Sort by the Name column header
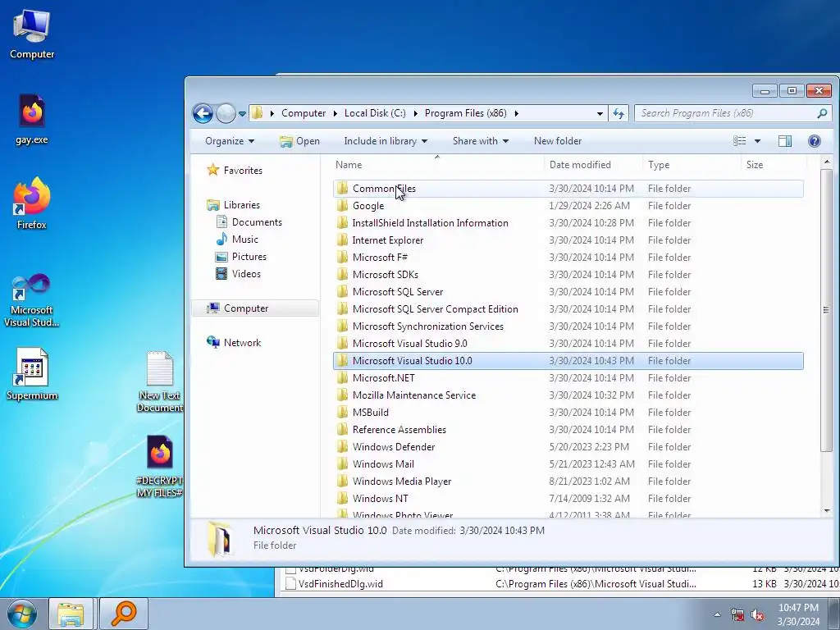 click(x=437, y=164)
